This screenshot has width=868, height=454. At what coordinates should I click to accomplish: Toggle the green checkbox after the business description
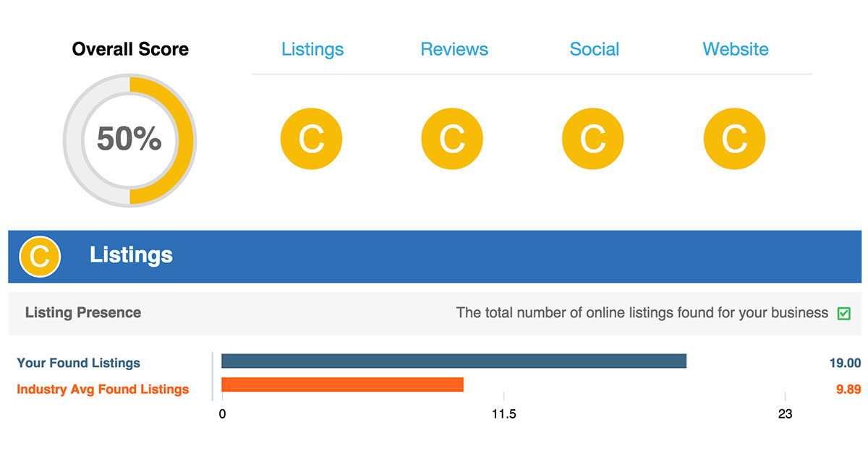(843, 312)
